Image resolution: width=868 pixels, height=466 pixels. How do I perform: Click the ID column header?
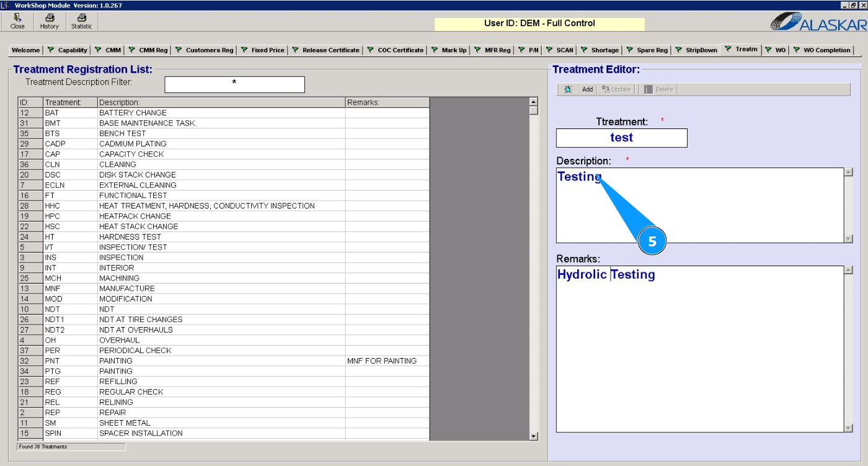pyautogui.click(x=30, y=102)
